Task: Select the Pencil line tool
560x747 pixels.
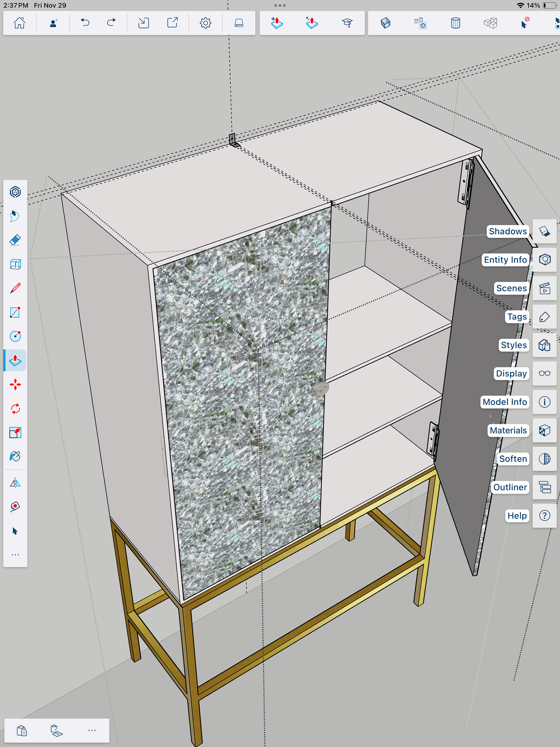Action: coord(15,288)
